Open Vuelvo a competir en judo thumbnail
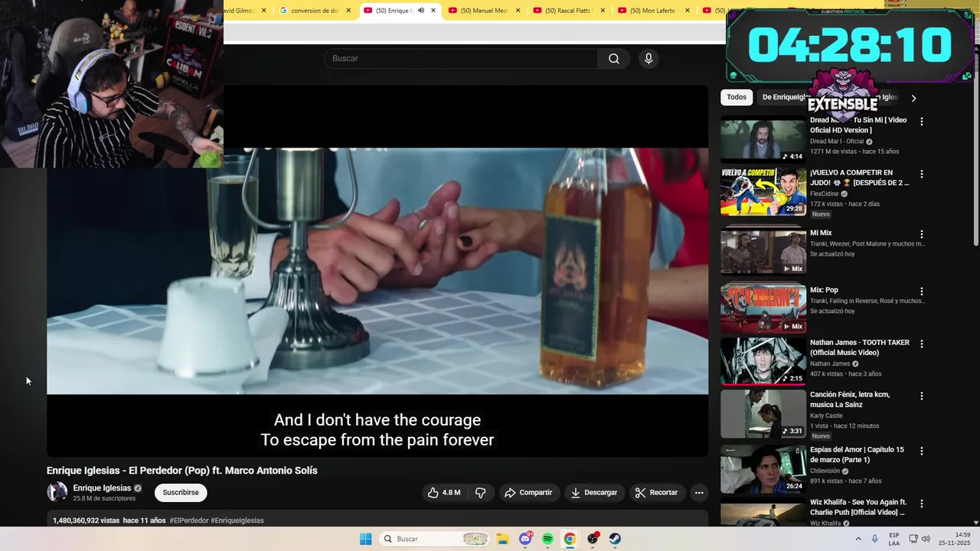The height and width of the screenshot is (551, 980). pos(763,191)
